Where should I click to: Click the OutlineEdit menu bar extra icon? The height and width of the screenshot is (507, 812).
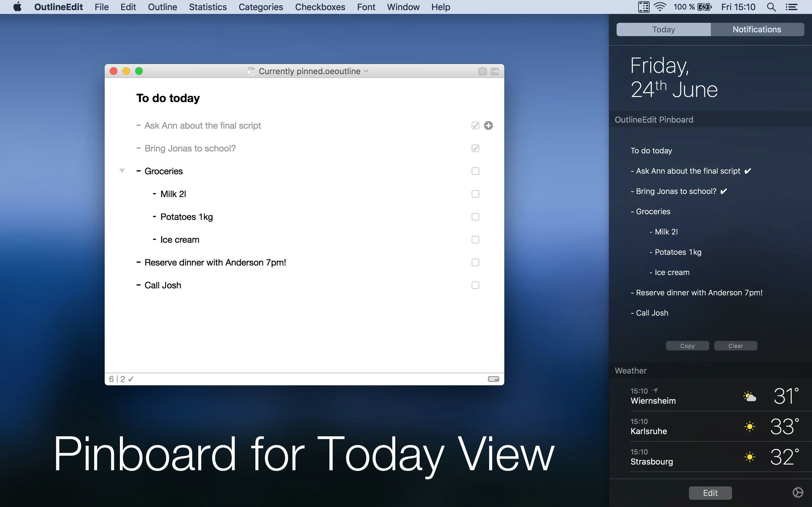coord(643,7)
